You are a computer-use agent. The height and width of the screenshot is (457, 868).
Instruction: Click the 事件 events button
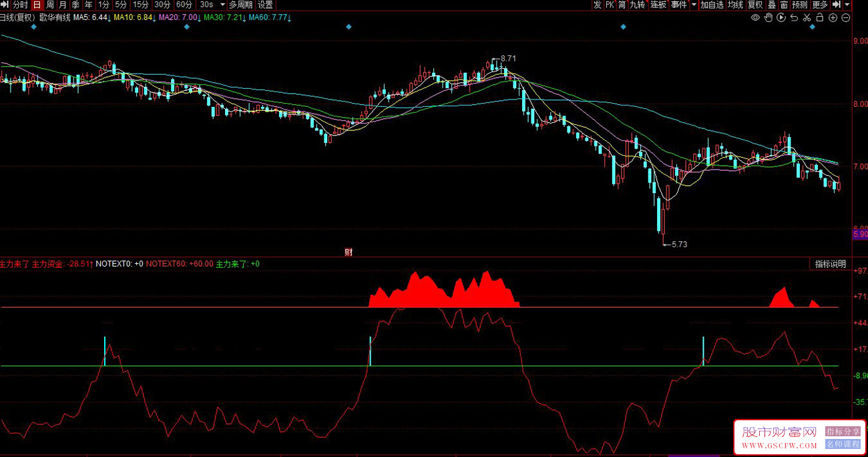[679, 5]
